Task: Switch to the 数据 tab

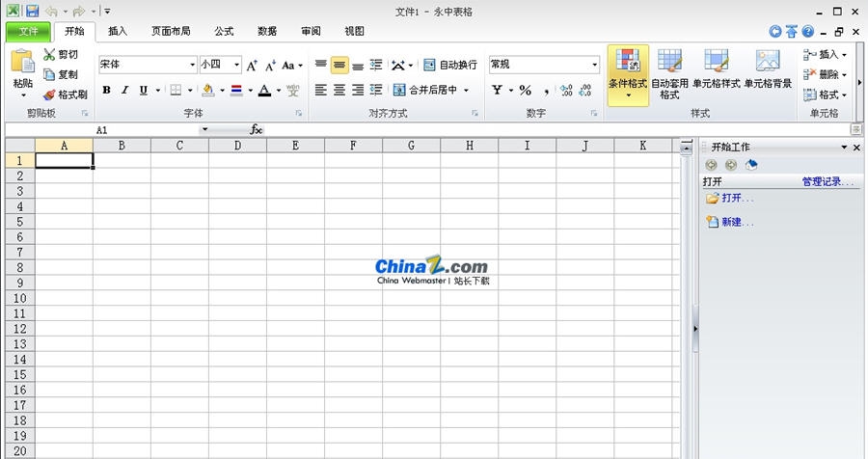Action: [x=267, y=31]
